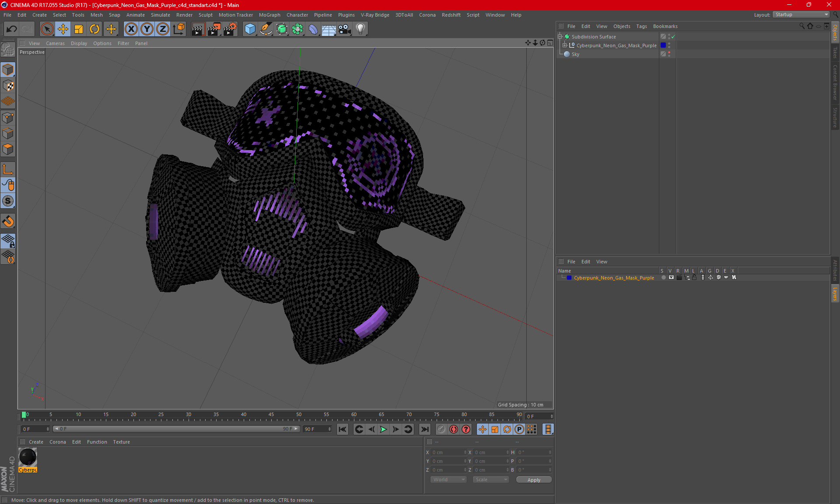Go to end of animation

[424, 429]
